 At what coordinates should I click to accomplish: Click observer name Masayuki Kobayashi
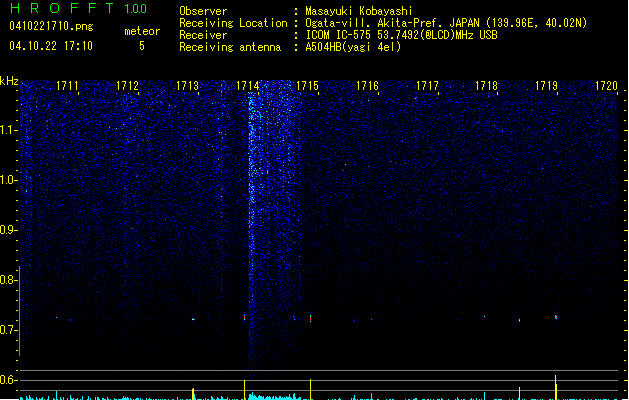359,11
